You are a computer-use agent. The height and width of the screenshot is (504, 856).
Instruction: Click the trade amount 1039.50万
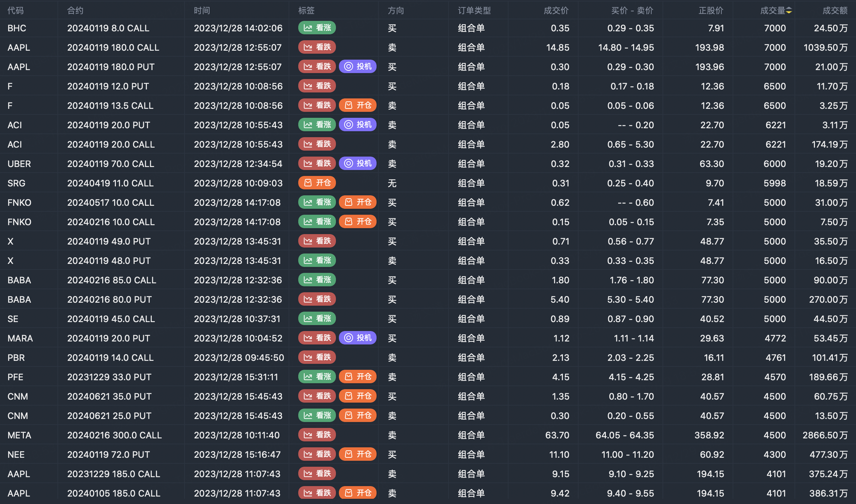pyautogui.click(x=826, y=47)
